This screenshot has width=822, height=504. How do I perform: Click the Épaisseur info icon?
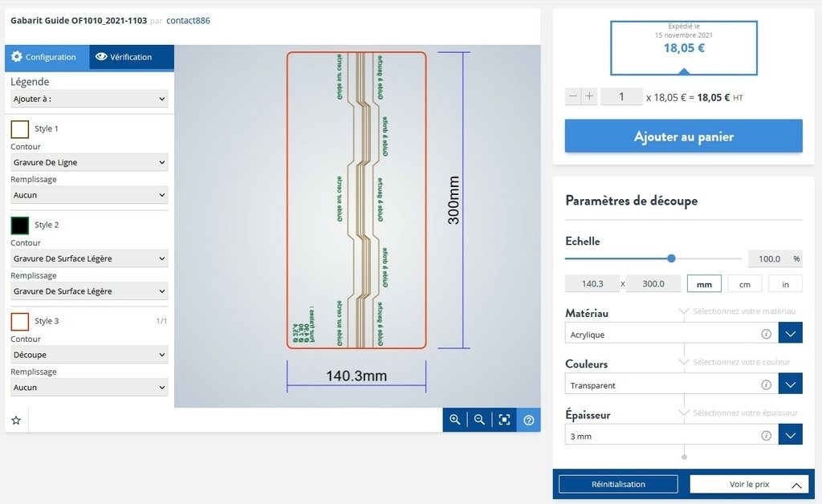766,436
